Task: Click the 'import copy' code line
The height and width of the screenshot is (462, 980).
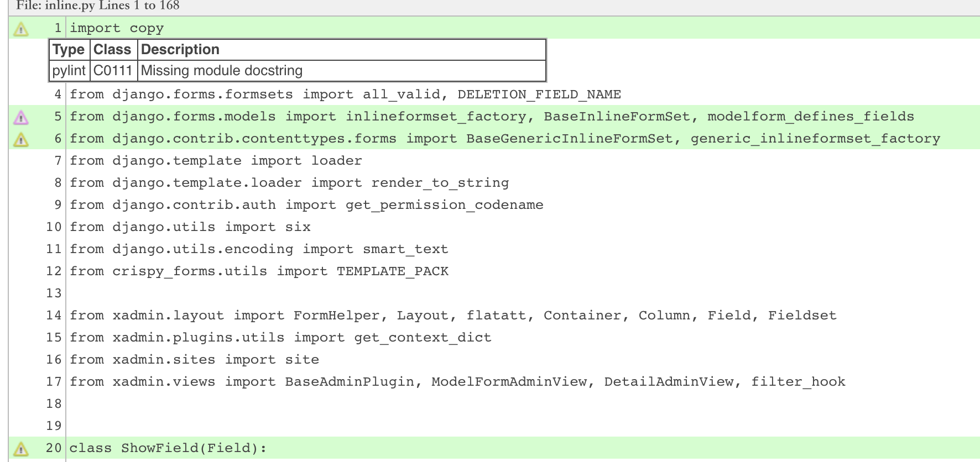Action: click(117, 28)
